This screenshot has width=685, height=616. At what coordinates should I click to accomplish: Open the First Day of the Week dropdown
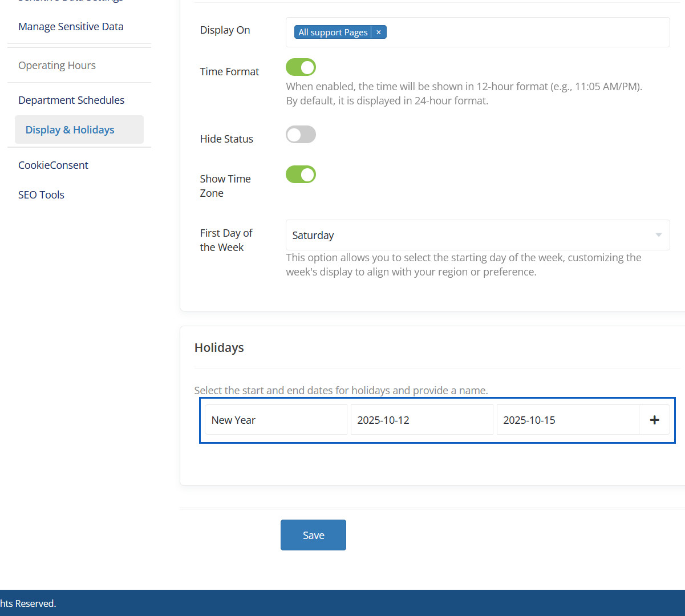click(x=477, y=235)
